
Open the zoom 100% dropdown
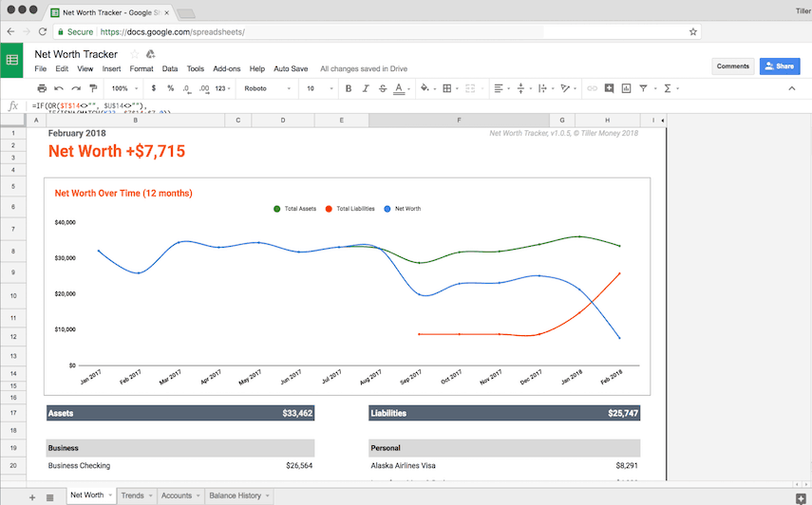click(x=124, y=88)
